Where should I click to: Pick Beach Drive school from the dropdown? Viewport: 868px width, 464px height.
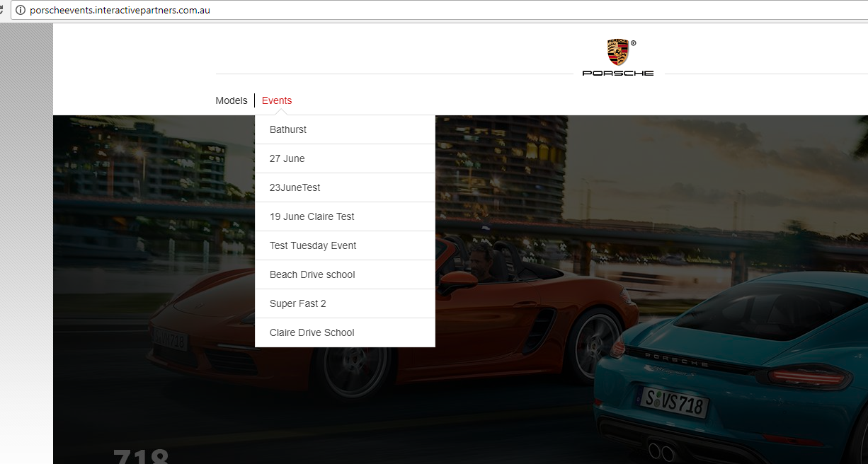tap(312, 274)
